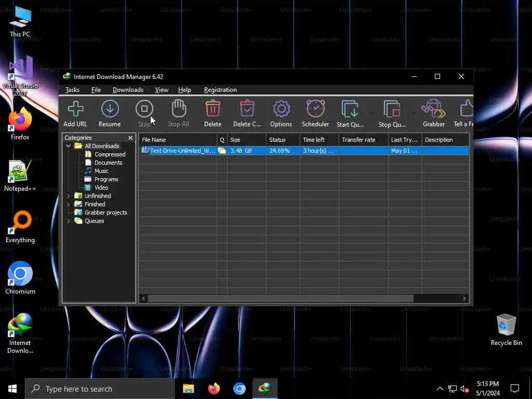The image size is (532, 399).
Task: Open the Registration menu
Action: (220, 90)
